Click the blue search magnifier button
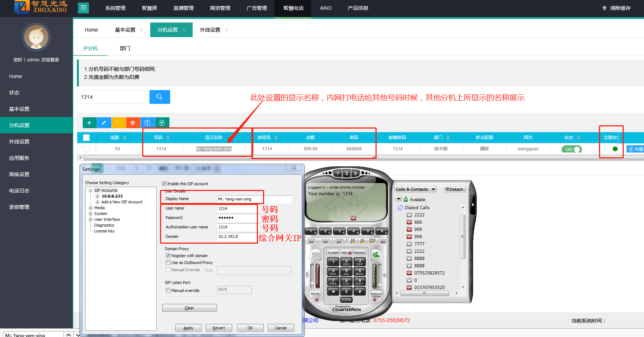This screenshot has width=644, height=337. 159,97
